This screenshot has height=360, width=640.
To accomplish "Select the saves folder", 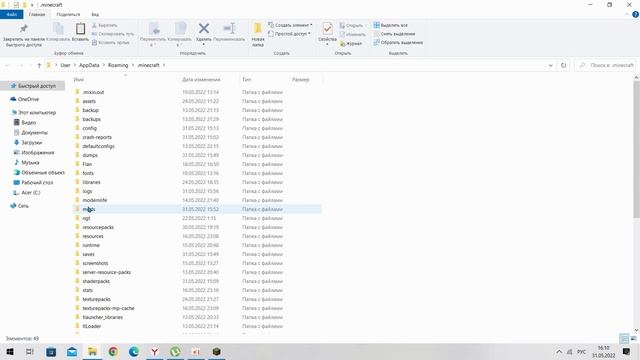I will pos(88,254).
